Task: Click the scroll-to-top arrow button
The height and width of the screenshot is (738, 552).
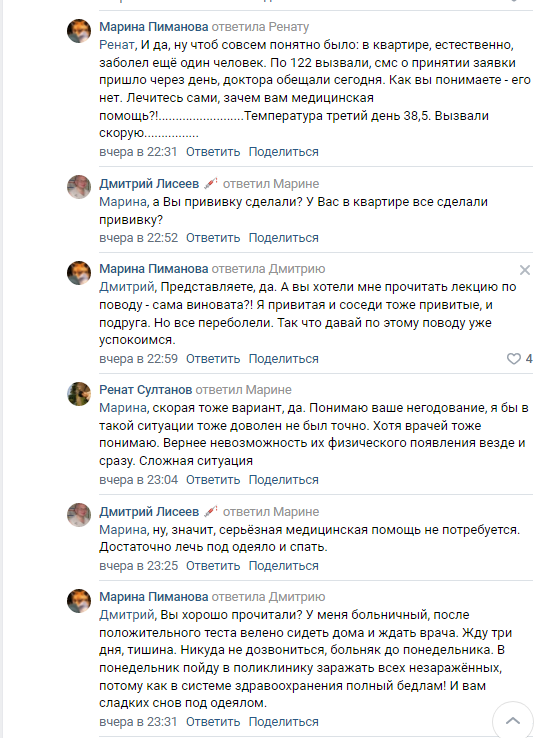Action: click(x=512, y=721)
